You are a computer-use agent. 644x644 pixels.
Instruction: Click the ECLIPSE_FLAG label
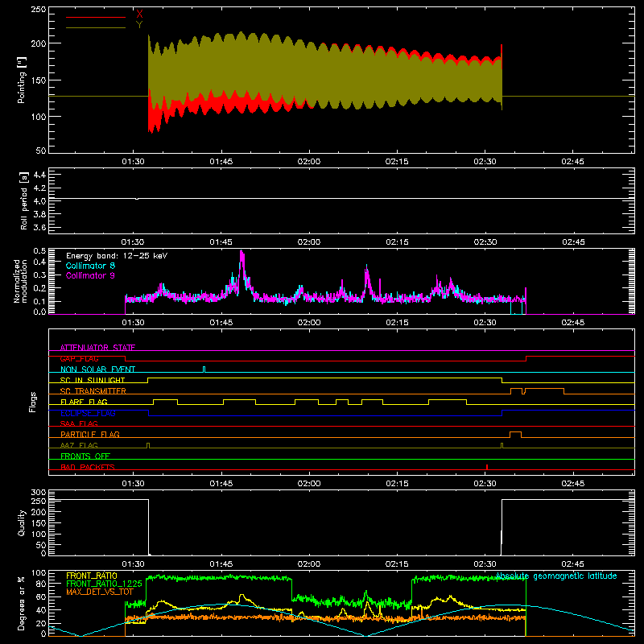click(88, 413)
